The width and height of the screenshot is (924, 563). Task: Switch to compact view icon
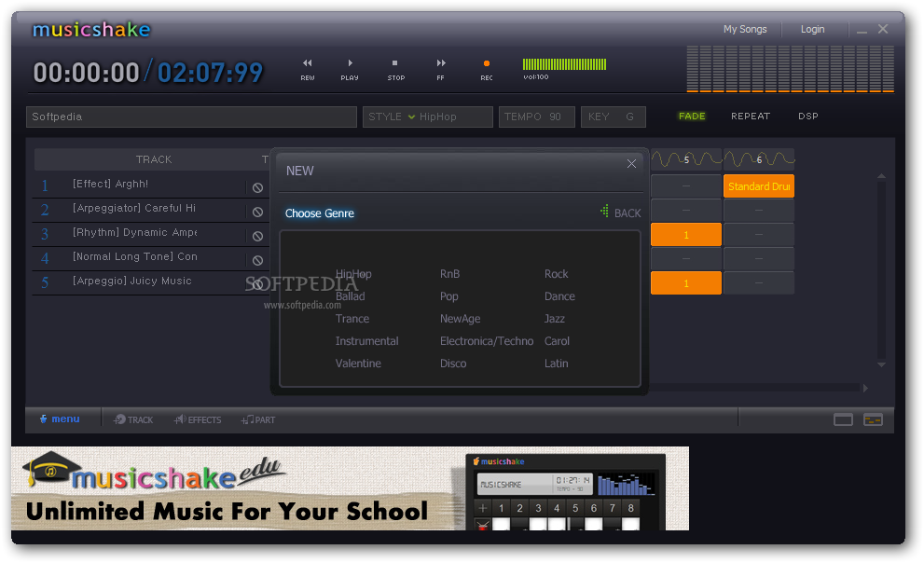pos(873,419)
